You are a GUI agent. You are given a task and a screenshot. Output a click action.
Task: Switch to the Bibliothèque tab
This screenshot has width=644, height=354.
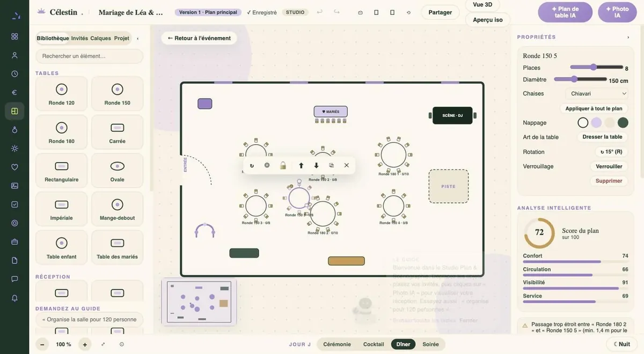(53, 38)
